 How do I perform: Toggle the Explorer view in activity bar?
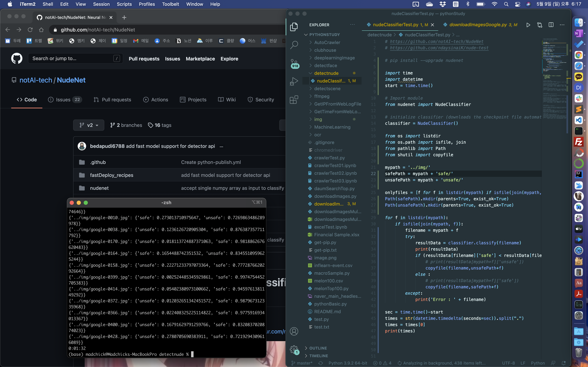294,27
